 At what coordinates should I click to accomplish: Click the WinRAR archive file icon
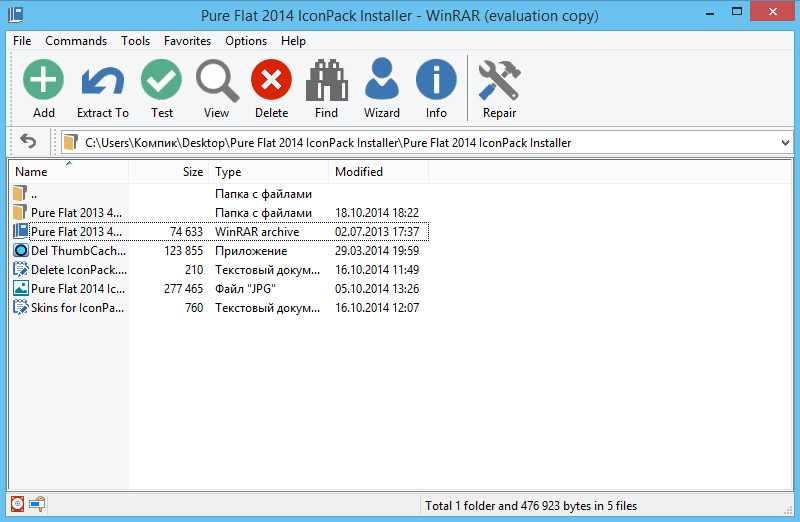click(x=20, y=231)
